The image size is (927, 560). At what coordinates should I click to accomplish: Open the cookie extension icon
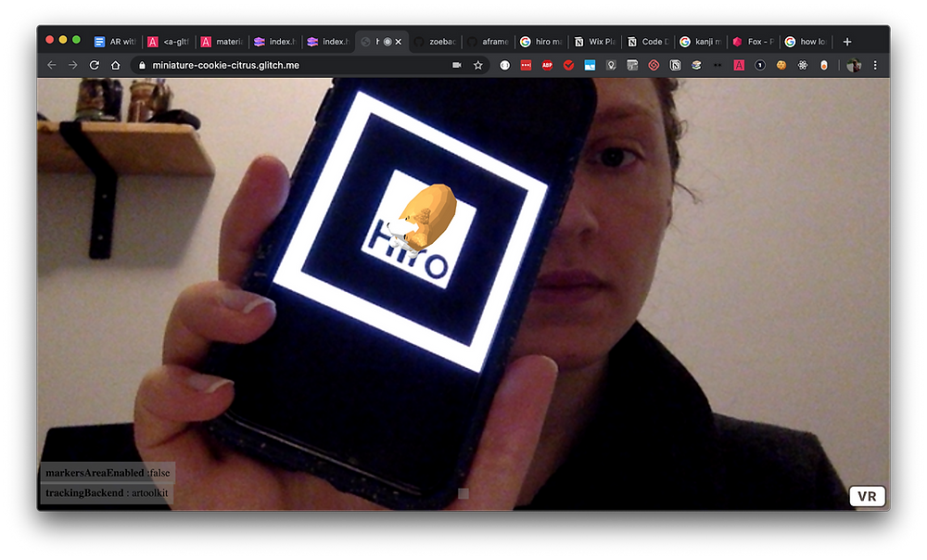click(781, 65)
